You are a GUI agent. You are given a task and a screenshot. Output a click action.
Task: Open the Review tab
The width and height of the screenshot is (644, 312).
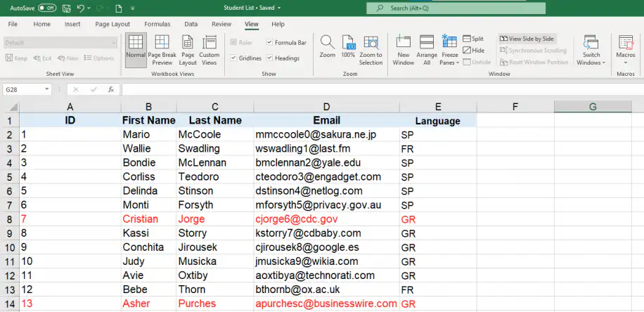pyautogui.click(x=221, y=24)
